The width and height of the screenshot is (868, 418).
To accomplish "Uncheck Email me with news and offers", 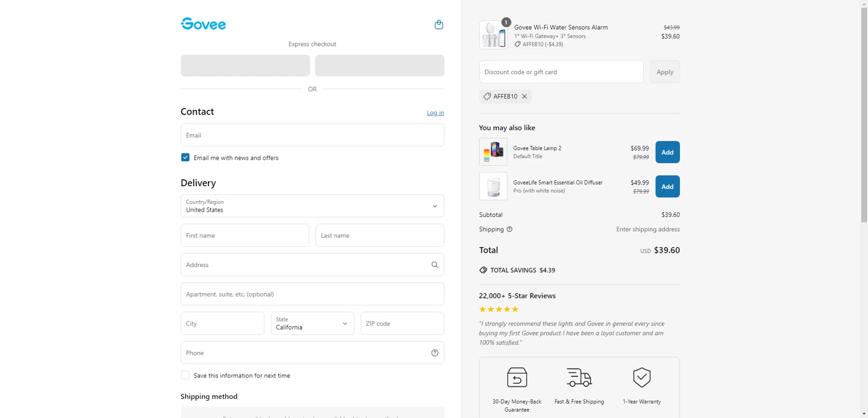I will pyautogui.click(x=185, y=157).
